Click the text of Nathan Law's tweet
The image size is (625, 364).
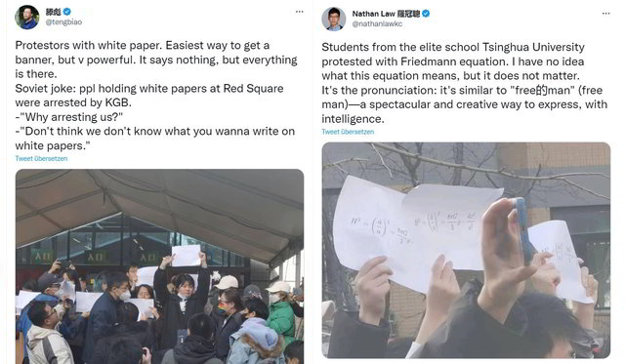click(x=465, y=83)
